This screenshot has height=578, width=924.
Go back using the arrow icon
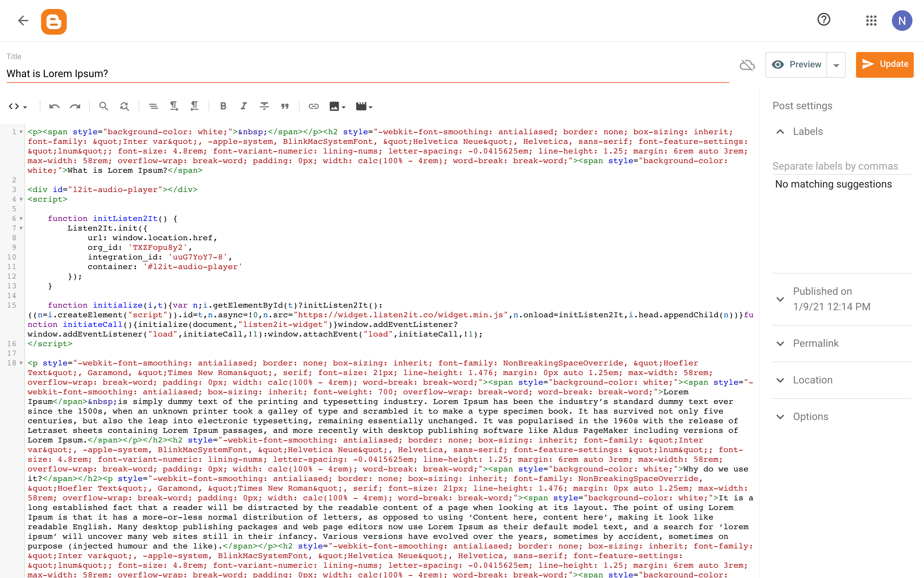pyautogui.click(x=23, y=21)
